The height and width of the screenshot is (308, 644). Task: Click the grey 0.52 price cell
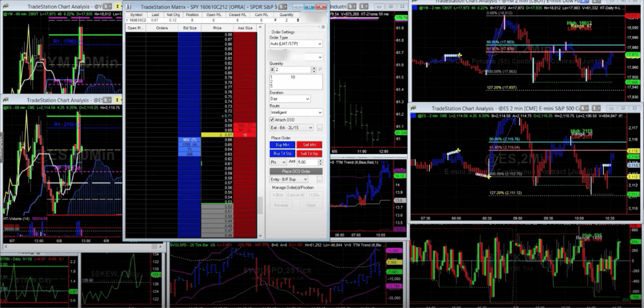pyautogui.click(x=217, y=206)
